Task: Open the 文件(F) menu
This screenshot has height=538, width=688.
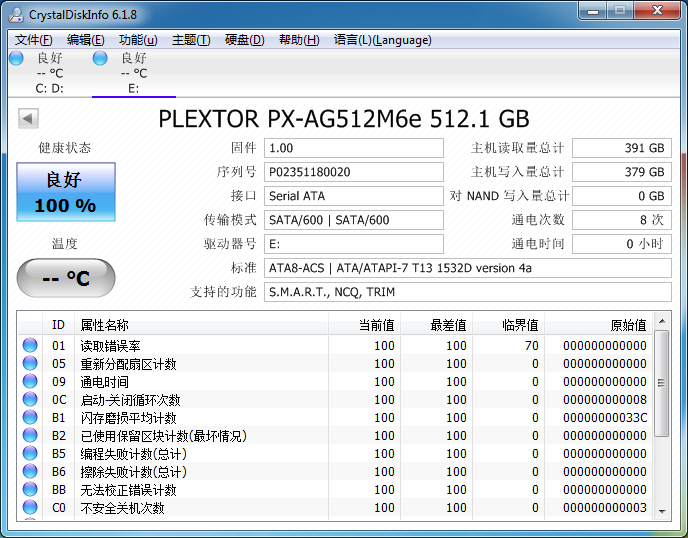Action: [x=33, y=40]
